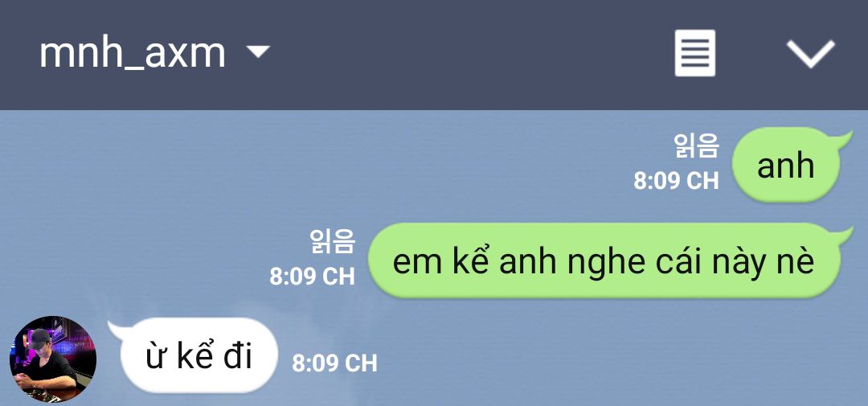This screenshot has width=868, height=406.
Task: Click the 읽음 read label beside "anh"
Action: point(696,146)
